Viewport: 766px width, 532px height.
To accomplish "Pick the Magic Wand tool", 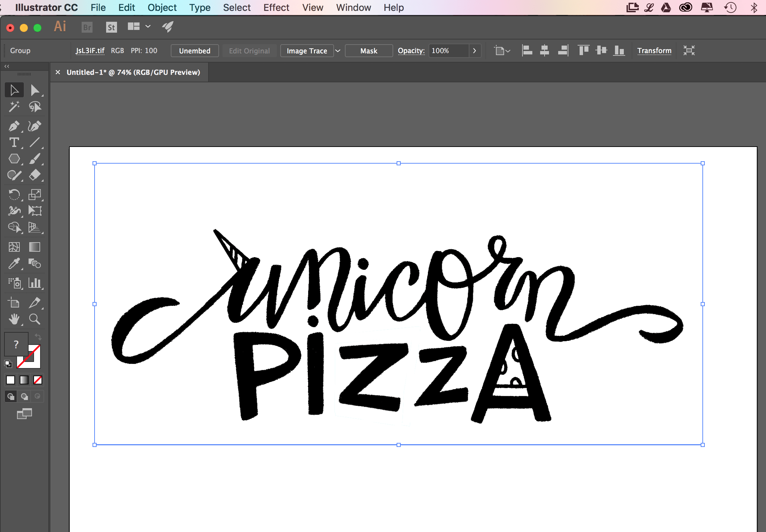I will [x=14, y=107].
